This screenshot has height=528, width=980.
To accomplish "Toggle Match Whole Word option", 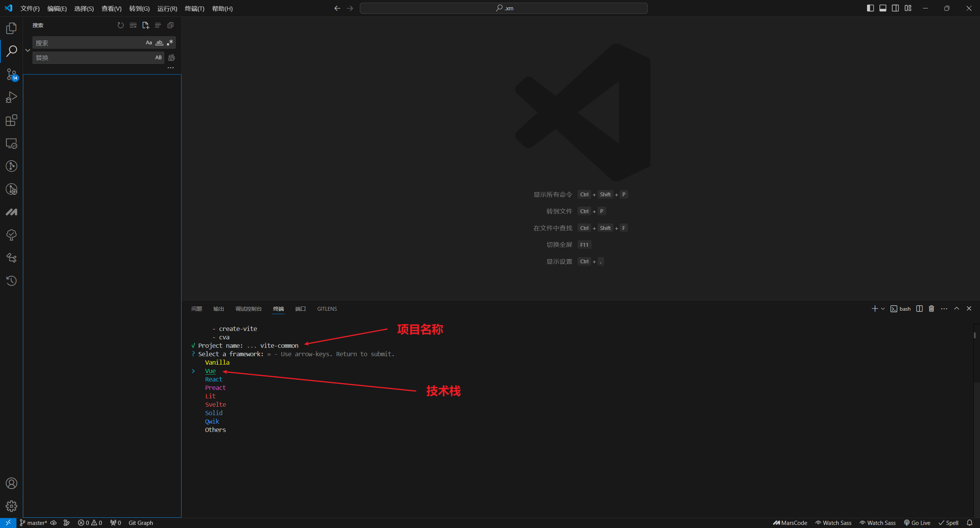I will point(159,43).
